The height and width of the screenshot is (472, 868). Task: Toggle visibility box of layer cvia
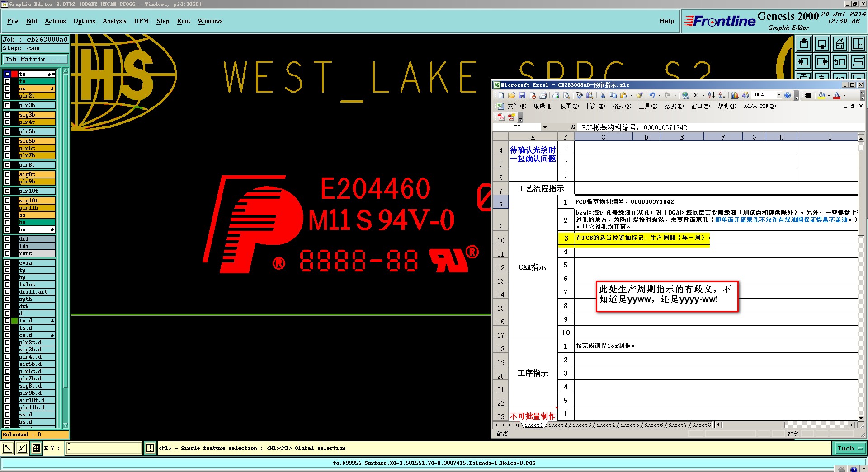tap(7, 263)
